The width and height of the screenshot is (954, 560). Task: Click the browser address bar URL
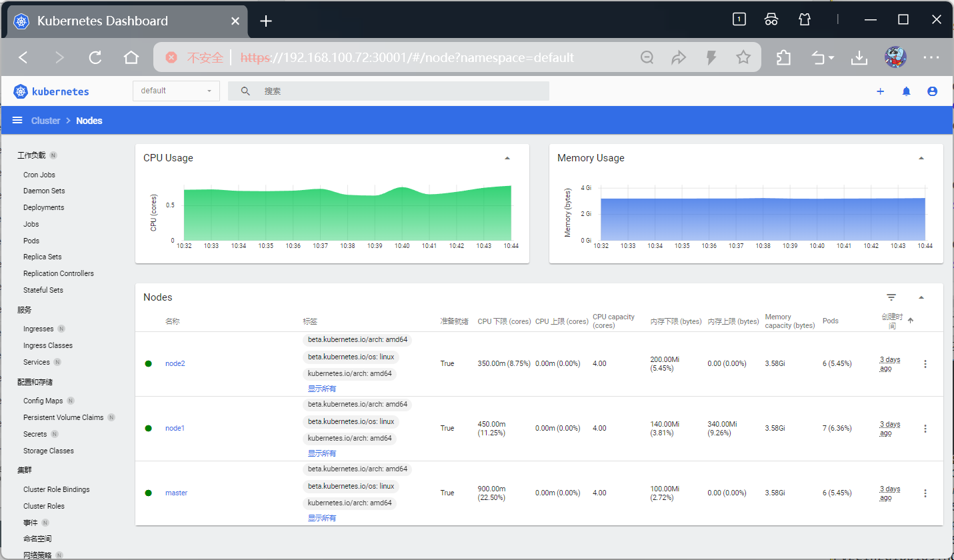pyautogui.click(x=407, y=58)
